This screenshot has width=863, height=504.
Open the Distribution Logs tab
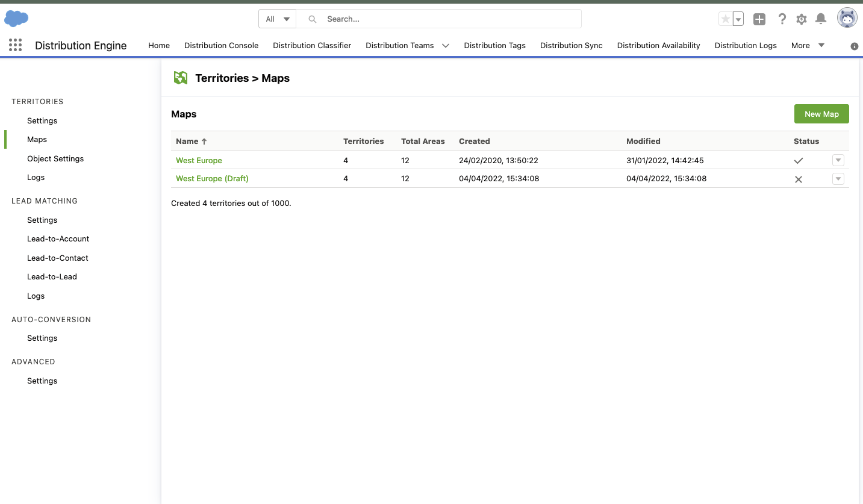[x=746, y=45]
